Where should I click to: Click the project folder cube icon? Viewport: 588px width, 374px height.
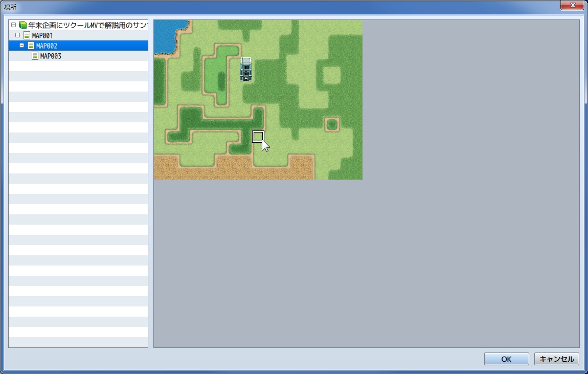pyautogui.click(x=23, y=25)
